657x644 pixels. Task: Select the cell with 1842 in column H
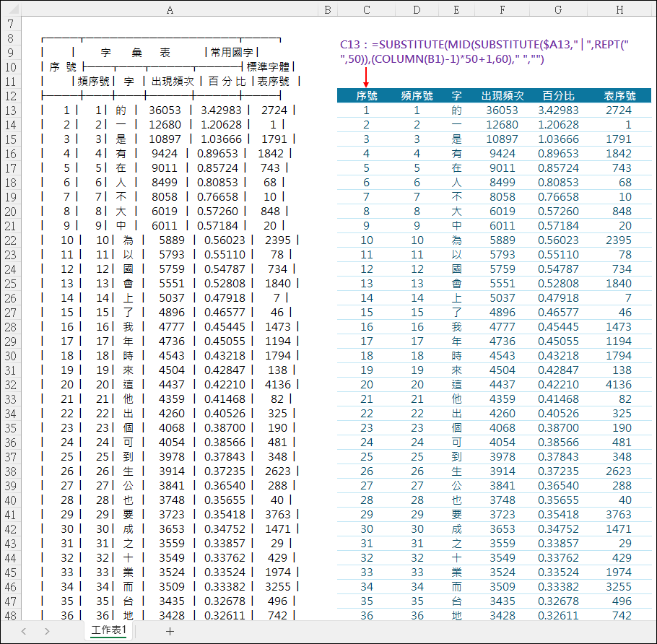point(619,154)
